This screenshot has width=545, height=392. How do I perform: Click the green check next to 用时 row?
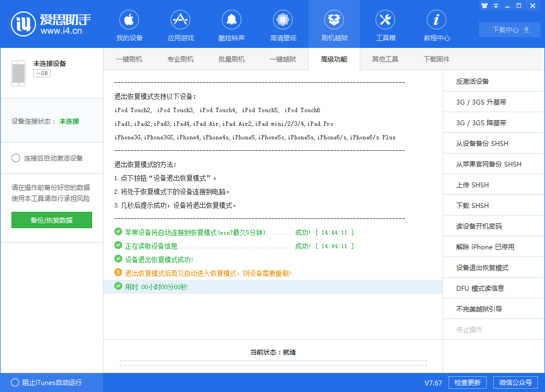coord(118,286)
